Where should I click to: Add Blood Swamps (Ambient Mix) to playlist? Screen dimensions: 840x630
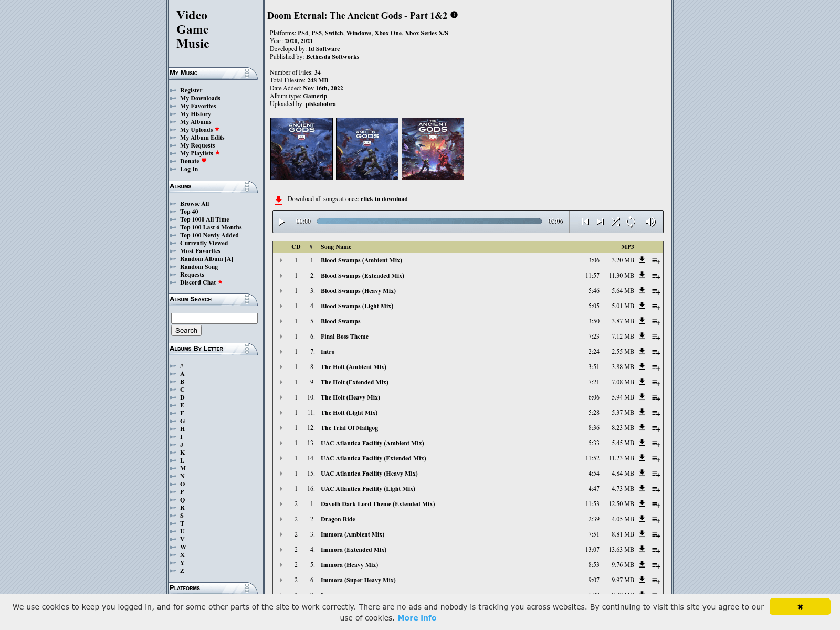point(656,261)
